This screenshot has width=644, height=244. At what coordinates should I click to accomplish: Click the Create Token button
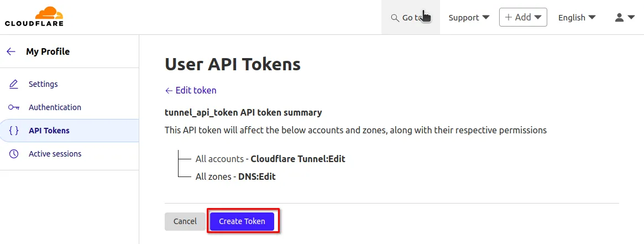(242, 221)
